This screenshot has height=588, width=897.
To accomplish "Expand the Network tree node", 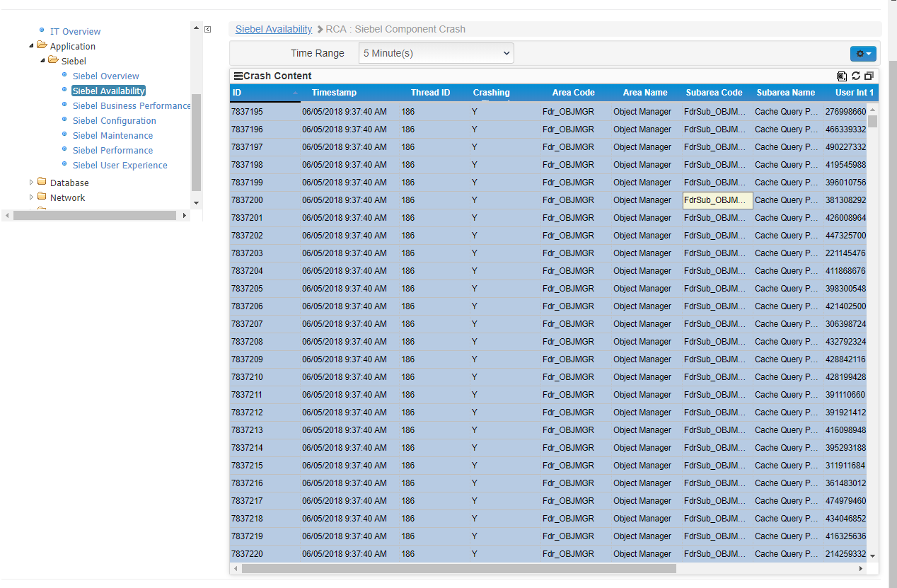I will point(31,197).
